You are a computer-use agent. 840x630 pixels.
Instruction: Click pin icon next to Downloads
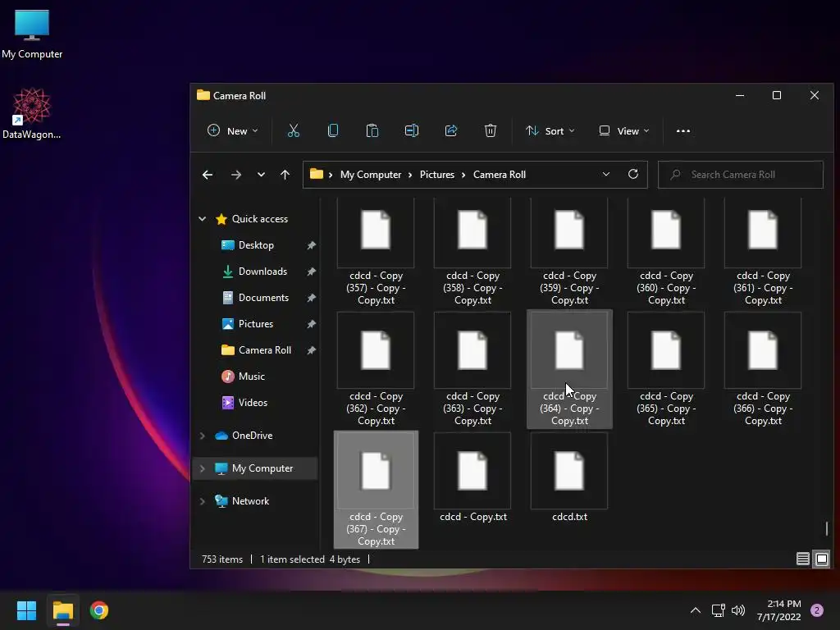point(311,272)
